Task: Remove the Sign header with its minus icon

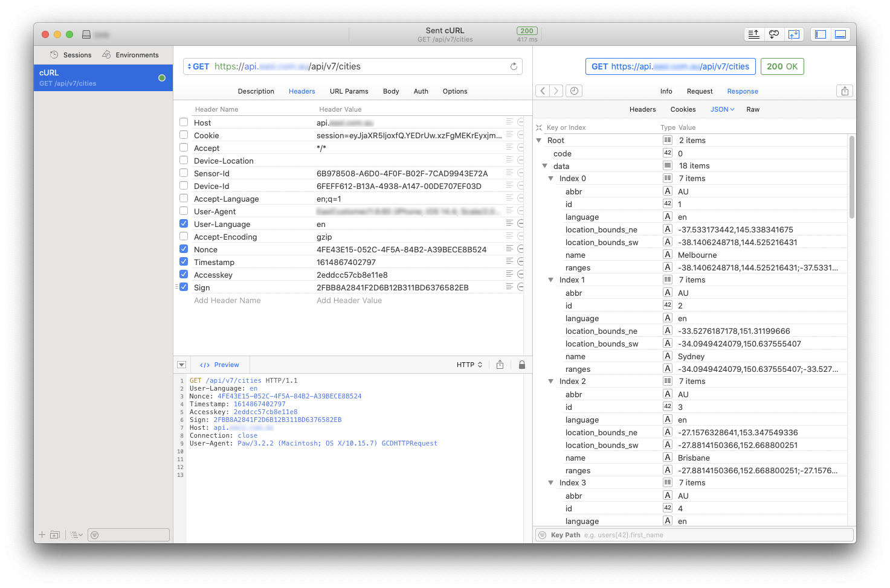Action: [x=520, y=287]
